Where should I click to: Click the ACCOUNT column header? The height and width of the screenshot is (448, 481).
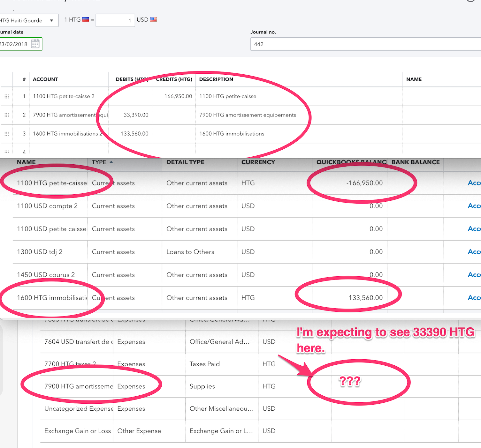click(45, 79)
